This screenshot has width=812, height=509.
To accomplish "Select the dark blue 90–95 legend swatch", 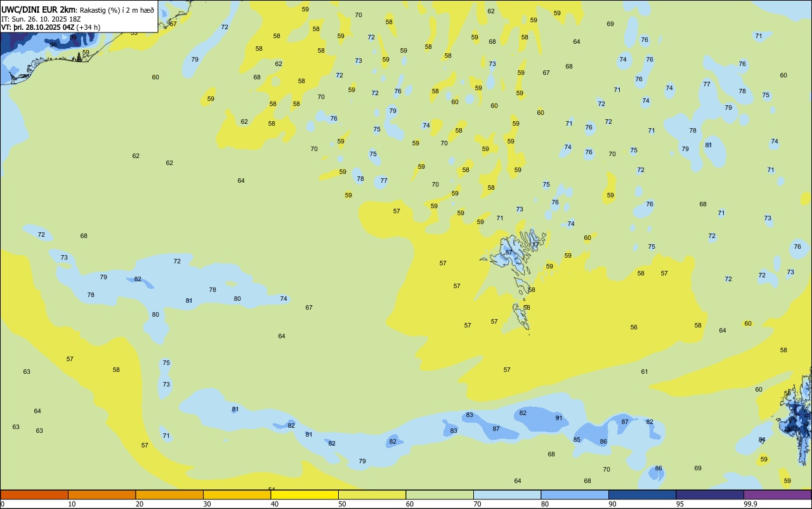I will coord(642,494).
